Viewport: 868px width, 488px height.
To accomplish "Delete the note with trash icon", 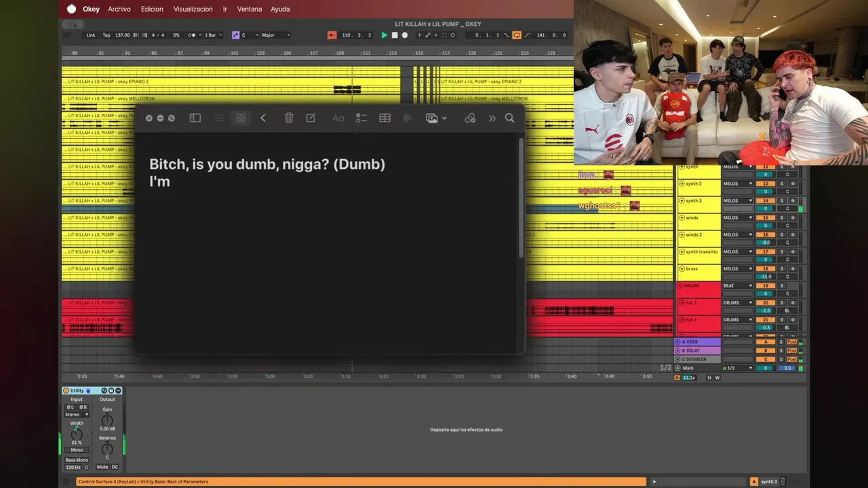I will click(289, 118).
